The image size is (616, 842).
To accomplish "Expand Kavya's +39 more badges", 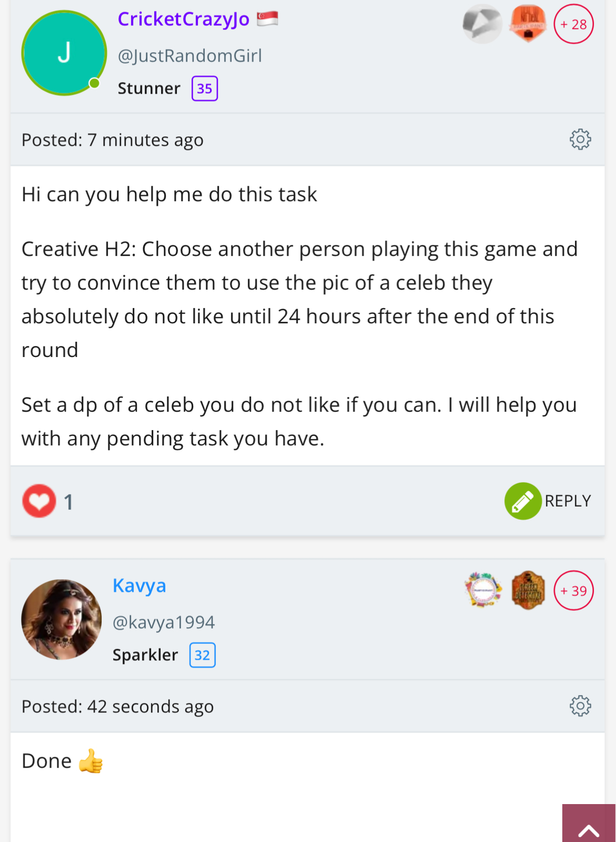I will (573, 591).
